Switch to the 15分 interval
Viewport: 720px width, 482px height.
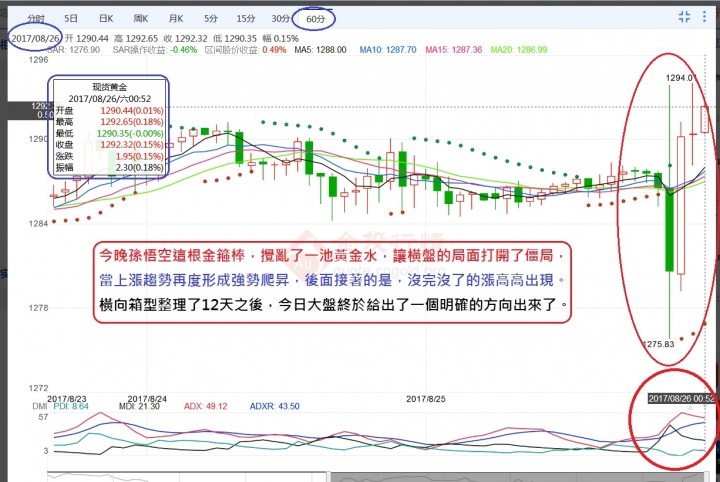[x=245, y=18]
